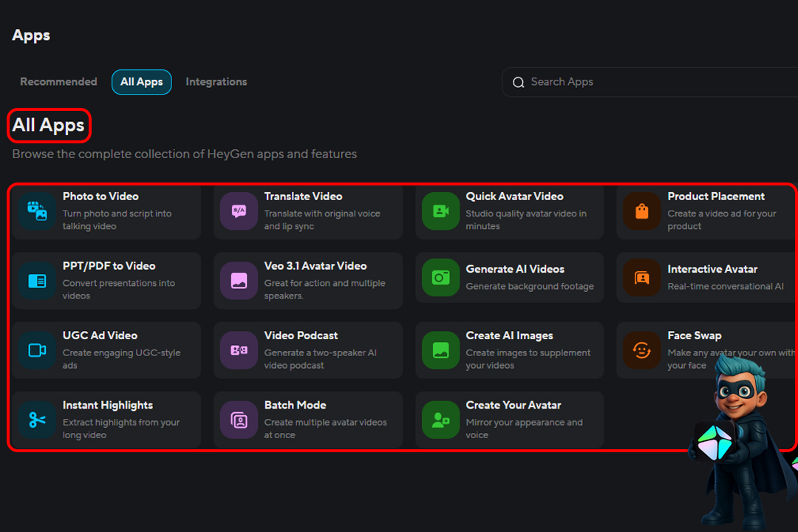
Task: Click the Video Podcast two-speaker icon
Action: pyautogui.click(x=239, y=350)
